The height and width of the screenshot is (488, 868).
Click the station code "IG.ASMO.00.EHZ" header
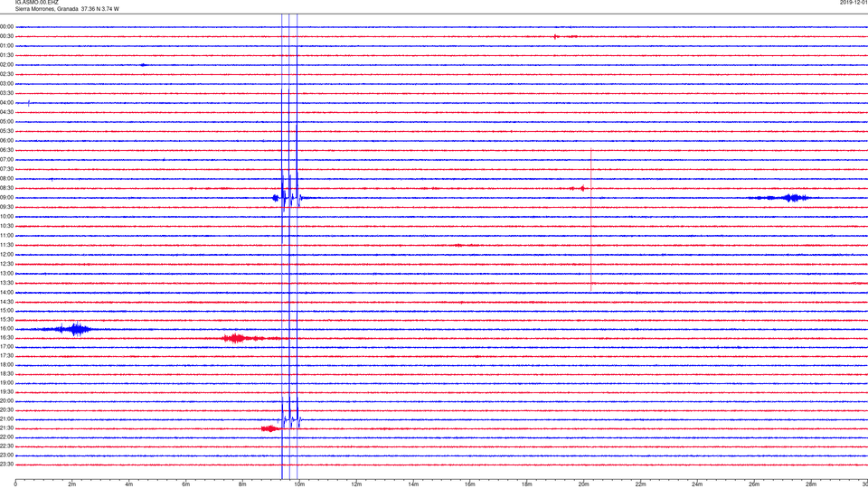[x=36, y=3]
